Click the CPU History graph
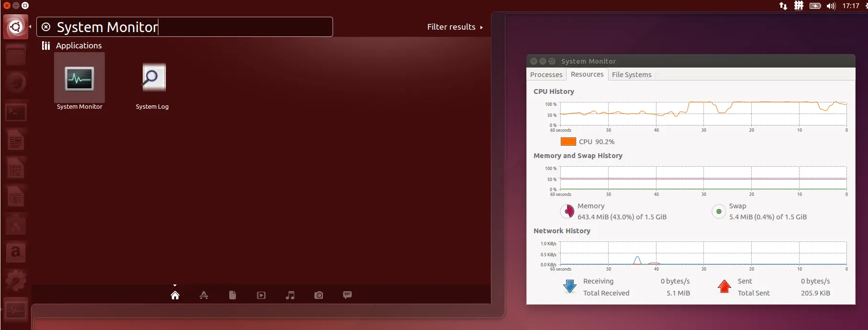This screenshot has width=868, height=330. (703, 114)
